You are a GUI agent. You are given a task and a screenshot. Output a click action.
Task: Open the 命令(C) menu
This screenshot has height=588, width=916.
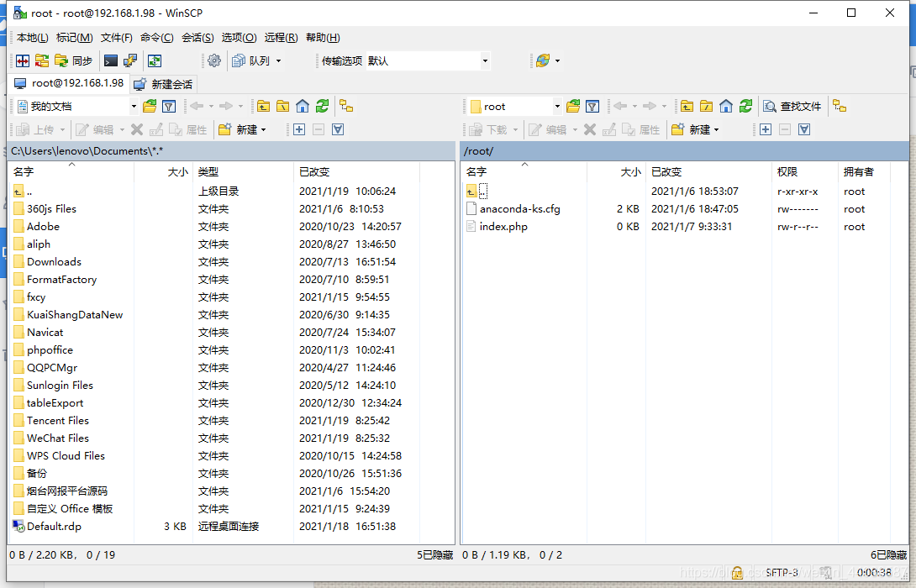click(156, 37)
